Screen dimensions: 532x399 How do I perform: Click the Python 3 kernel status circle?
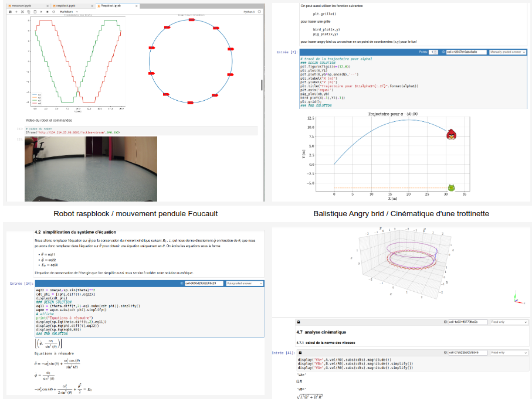tap(258, 11)
